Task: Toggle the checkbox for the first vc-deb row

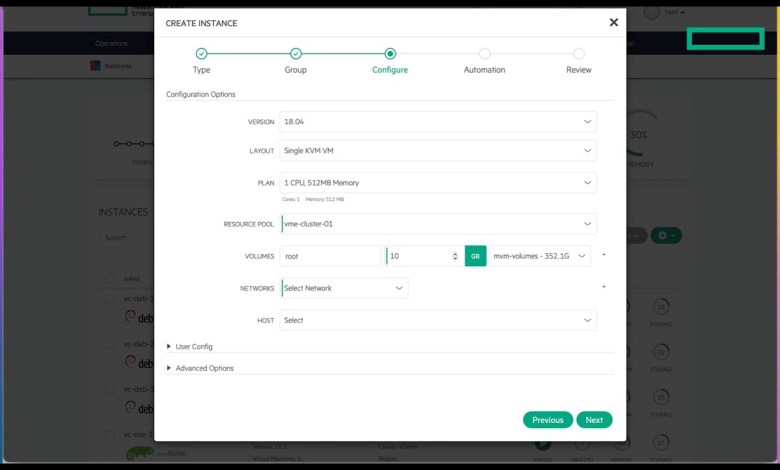Action: 110,299
